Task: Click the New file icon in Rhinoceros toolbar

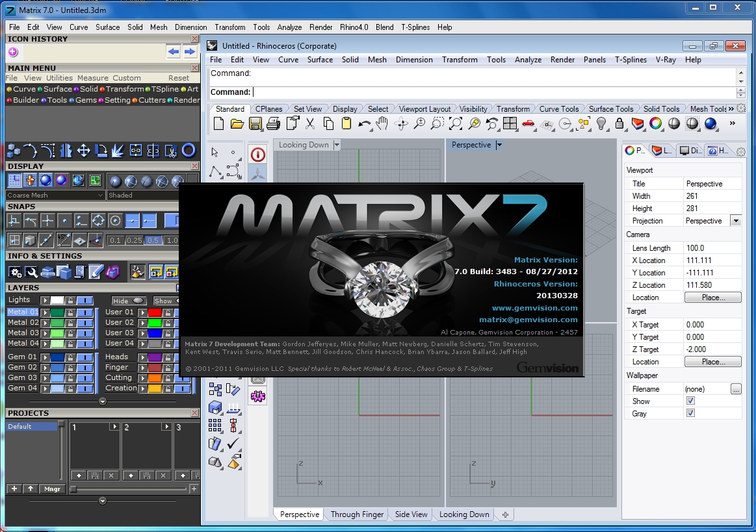Action: point(218,124)
